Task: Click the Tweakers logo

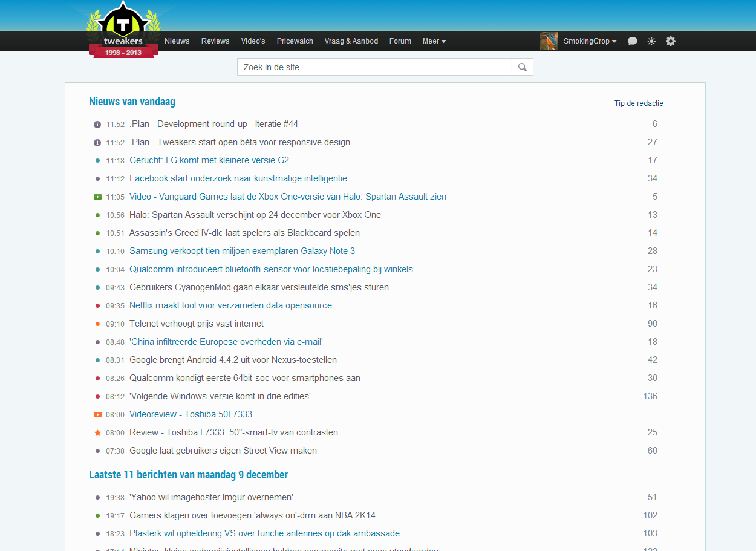Action: tap(123, 29)
